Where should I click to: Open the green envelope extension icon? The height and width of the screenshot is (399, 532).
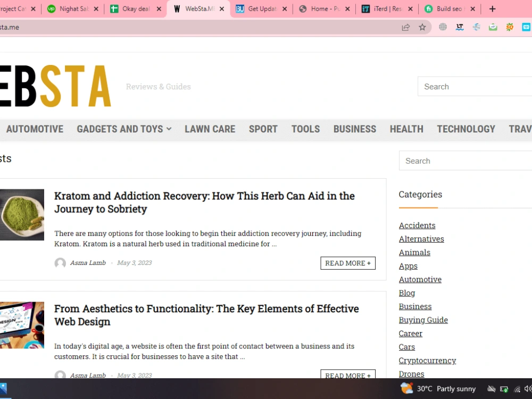(x=493, y=27)
